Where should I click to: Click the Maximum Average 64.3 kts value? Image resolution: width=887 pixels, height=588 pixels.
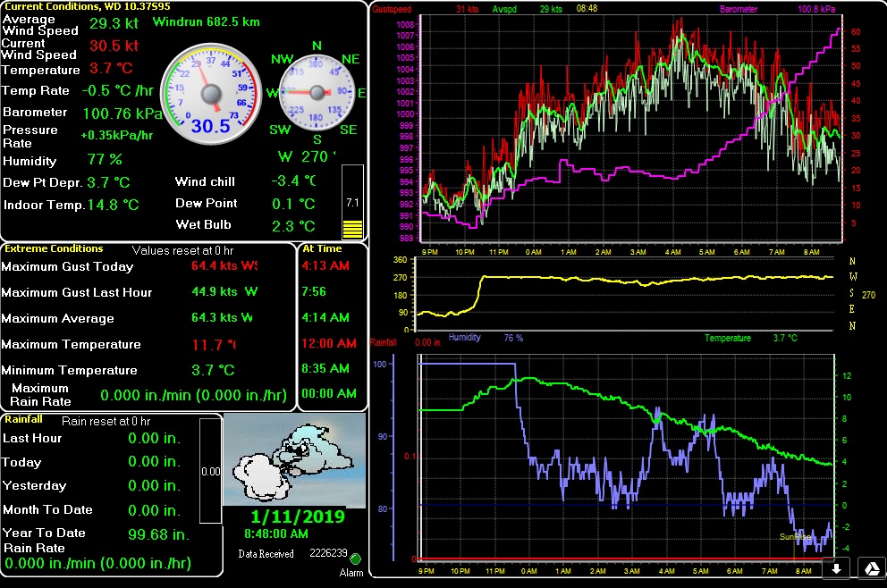(x=222, y=318)
